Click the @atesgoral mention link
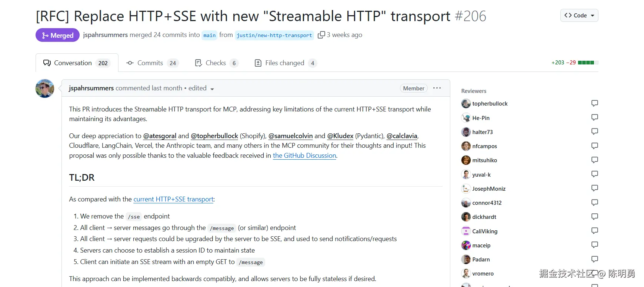The width and height of the screenshot is (644, 287). pos(160,136)
